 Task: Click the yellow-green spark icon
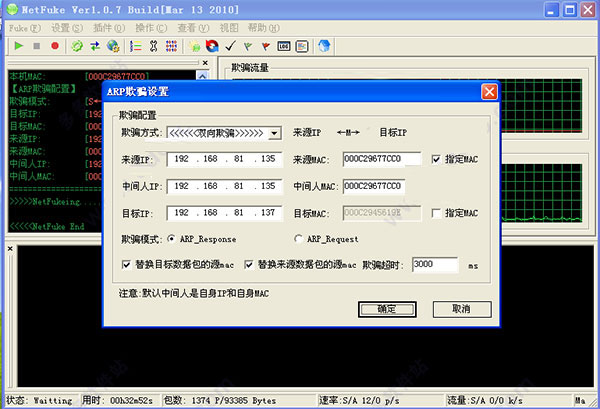[x=195, y=46]
